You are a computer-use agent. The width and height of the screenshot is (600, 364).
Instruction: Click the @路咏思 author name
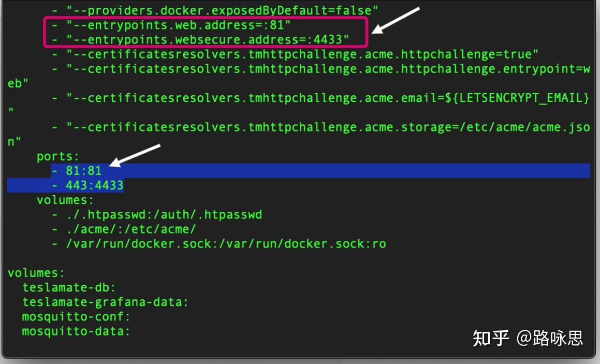tap(550, 338)
